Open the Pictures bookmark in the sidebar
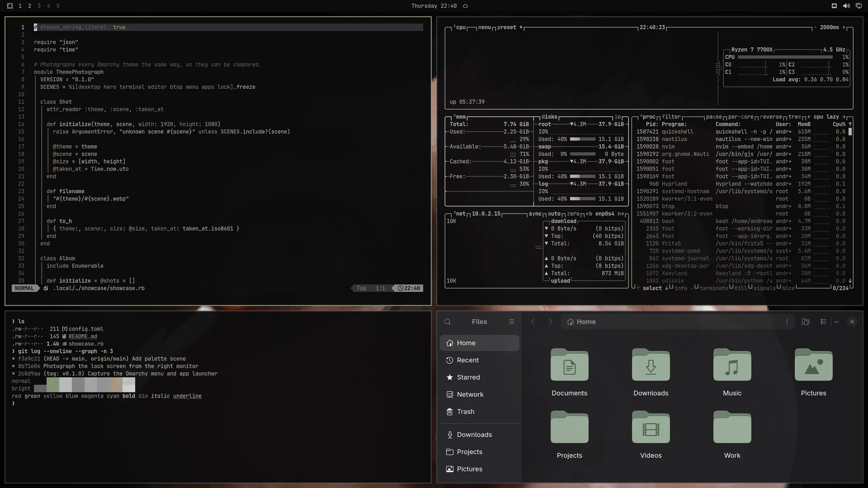The width and height of the screenshot is (868, 488). (480, 469)
